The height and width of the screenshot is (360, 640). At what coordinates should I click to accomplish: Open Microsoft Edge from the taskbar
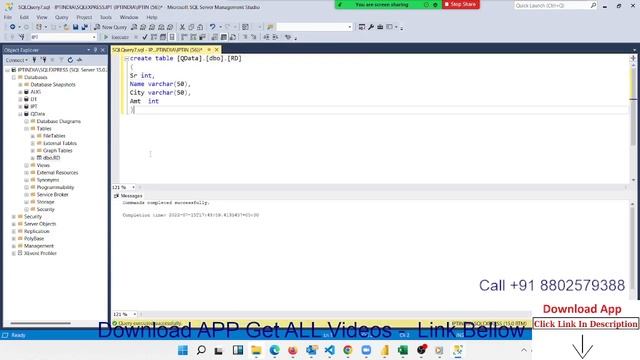point(274,350)
